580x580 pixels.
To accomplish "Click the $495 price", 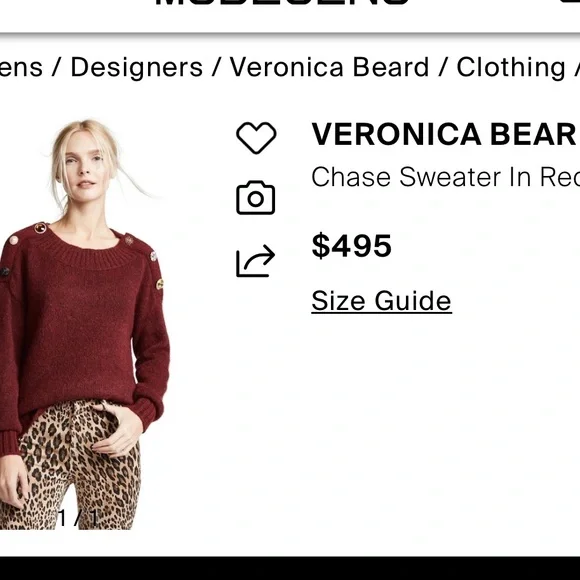I will pos(351,246).
